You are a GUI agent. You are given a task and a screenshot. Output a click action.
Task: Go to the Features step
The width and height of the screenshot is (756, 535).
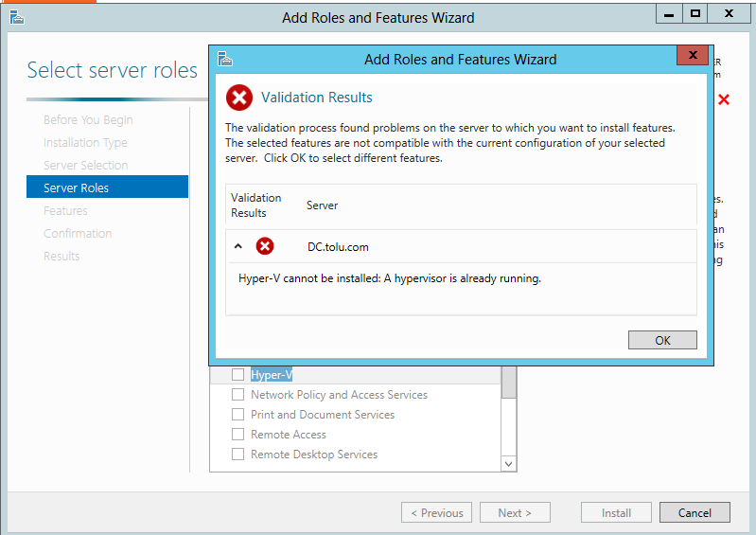[x=65, y=210]
